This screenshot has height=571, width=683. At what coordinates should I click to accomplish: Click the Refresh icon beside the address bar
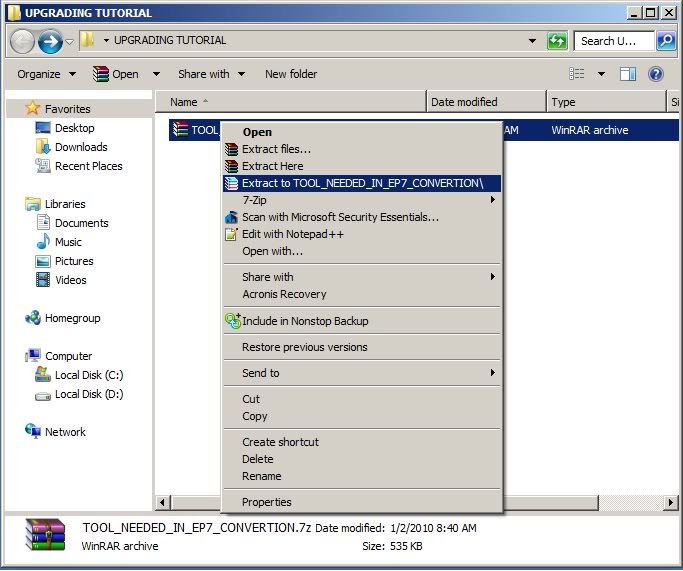click(x=557, y=41)
